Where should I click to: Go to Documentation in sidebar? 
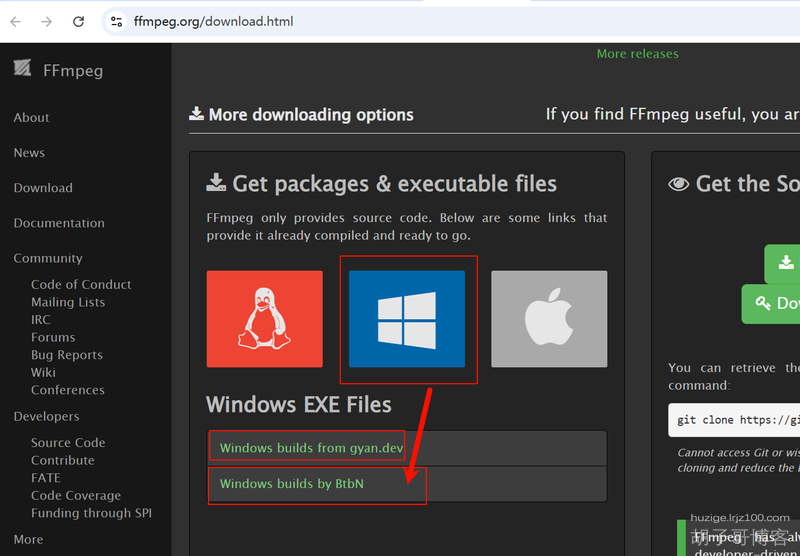click(59, 223)
